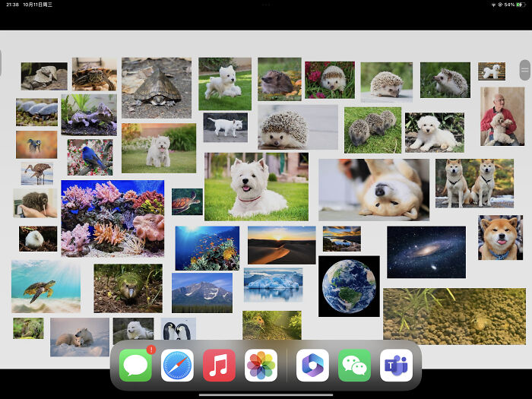This screenshot has height=399, width=532.
Task: Open the Messages app in the dock
Action: pos(136,366)
